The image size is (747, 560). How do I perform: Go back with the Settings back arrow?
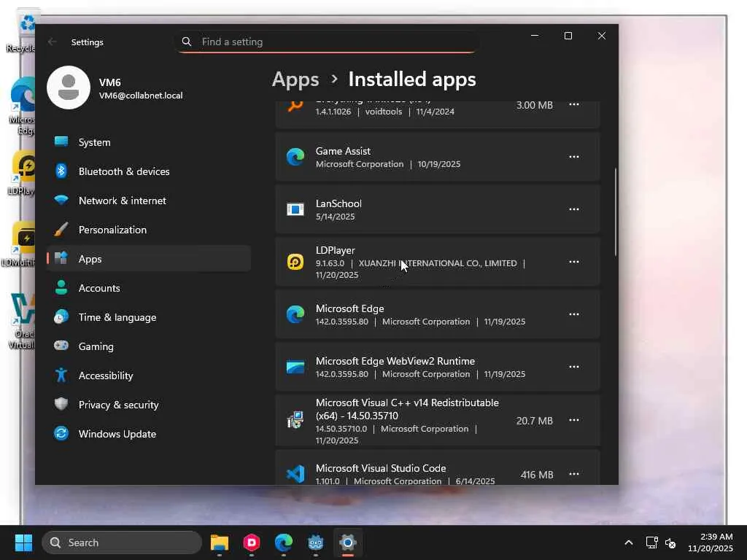tap(53, 42)
